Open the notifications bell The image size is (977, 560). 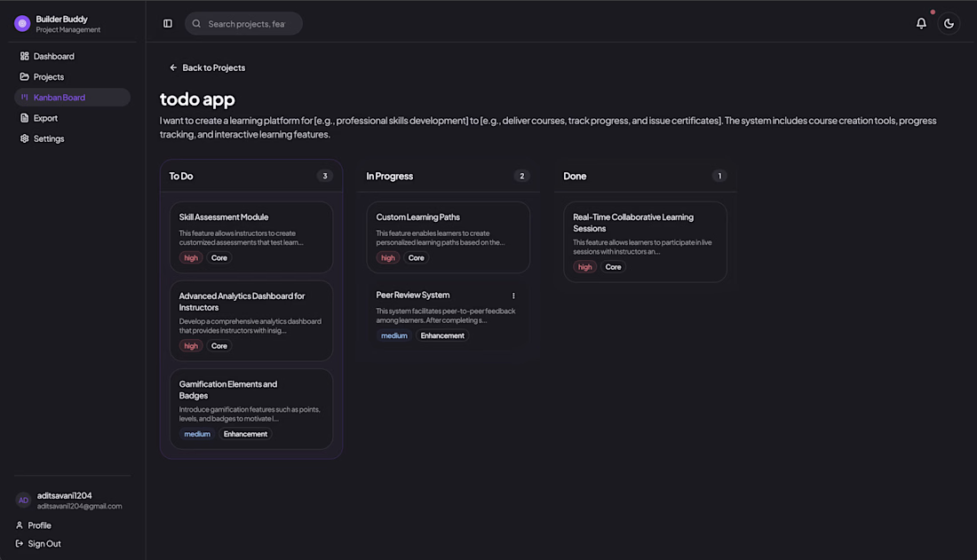click(x=921, y=24)
